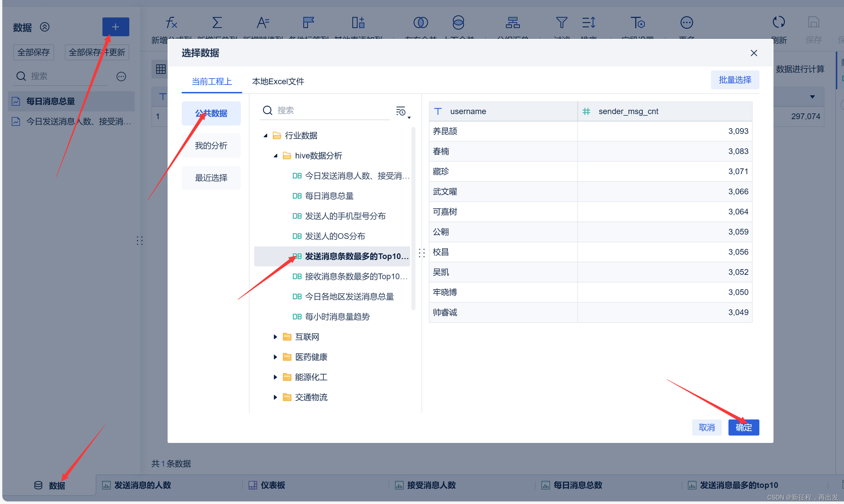Click the username column header

(503, 111)
